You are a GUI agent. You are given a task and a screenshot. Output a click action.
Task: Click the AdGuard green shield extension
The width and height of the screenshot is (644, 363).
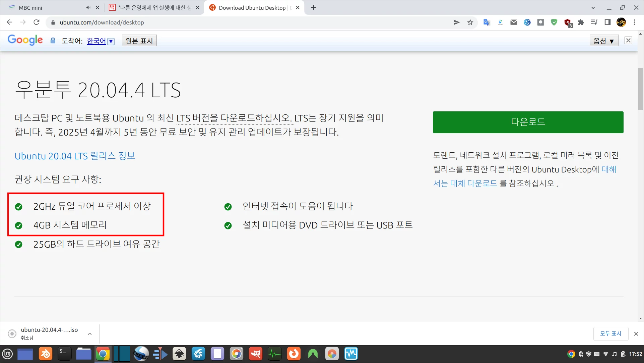pyautogui.click(x=554, y=22)
